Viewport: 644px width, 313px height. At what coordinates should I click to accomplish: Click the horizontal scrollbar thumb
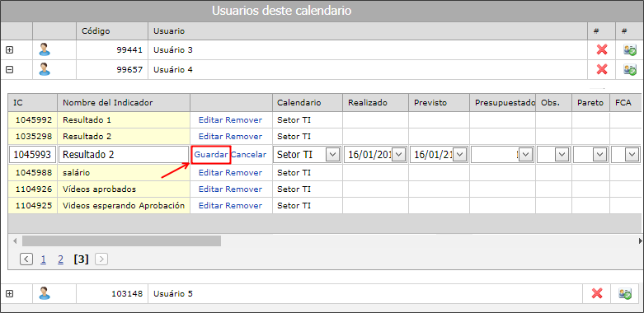coord(121,241)
